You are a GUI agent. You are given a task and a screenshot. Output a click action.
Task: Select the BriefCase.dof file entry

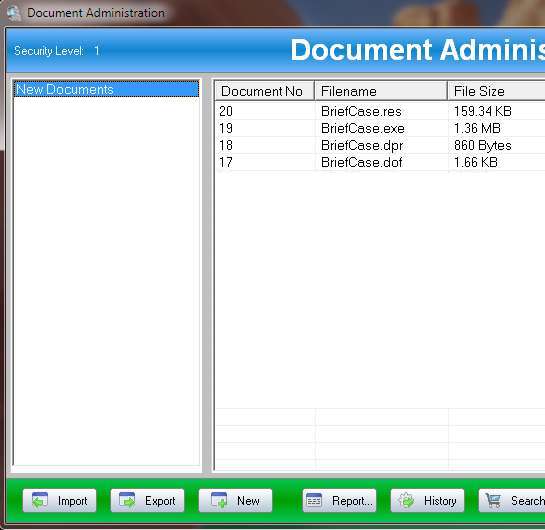[x=361, y=162]
